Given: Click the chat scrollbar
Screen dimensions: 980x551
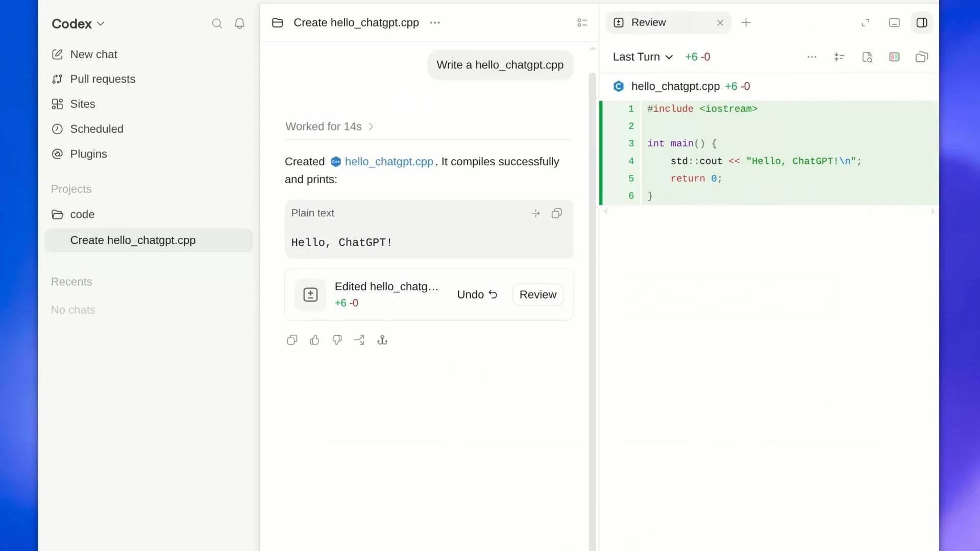Looking at the screenshot, I should coord(592,311).
